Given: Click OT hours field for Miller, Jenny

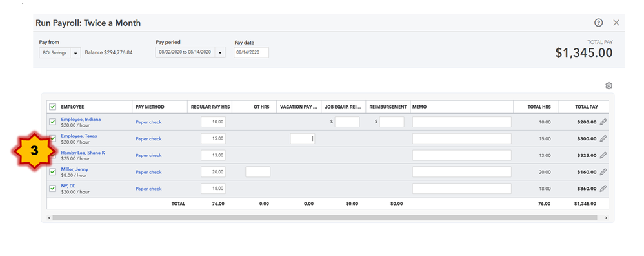Looking at the screenshot, I should (258, 171).
